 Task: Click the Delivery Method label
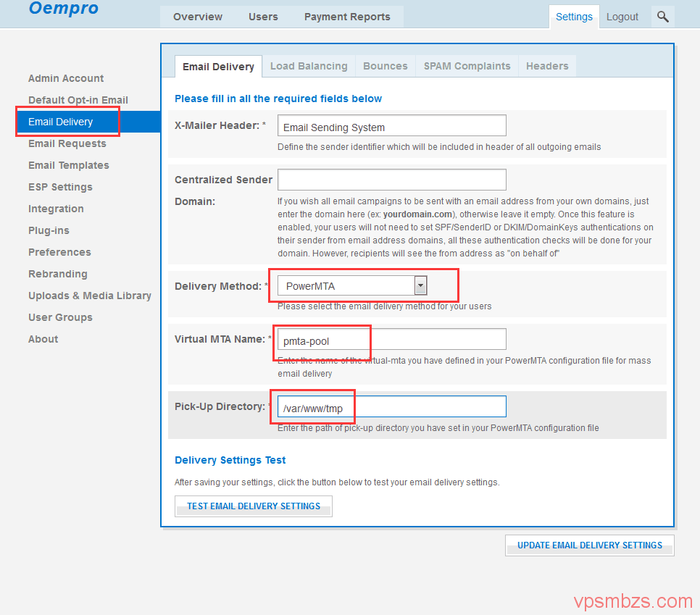tap(218, 286)
